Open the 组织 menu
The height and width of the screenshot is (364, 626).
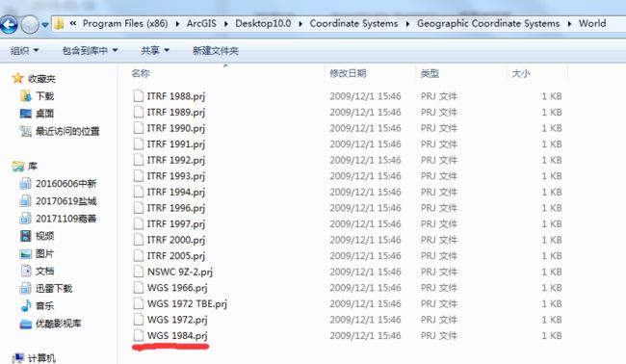point(24,51)
